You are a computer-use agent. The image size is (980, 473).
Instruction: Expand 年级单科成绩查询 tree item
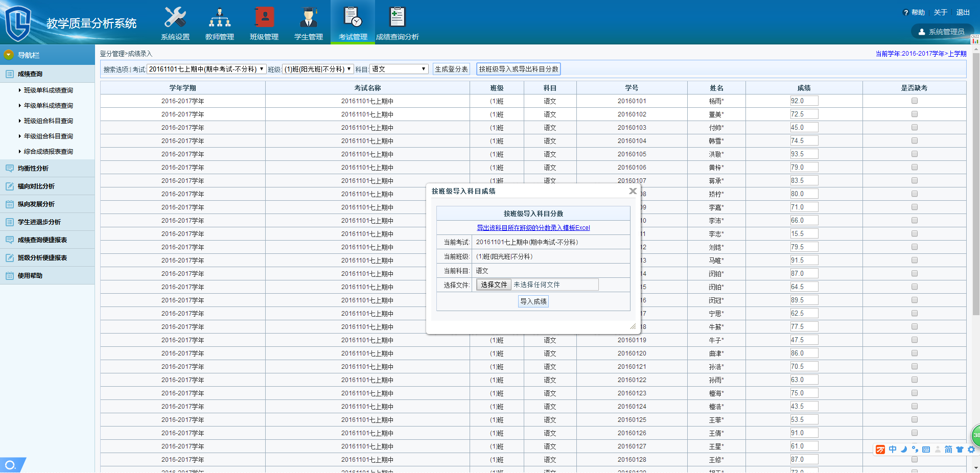point(20,106)
